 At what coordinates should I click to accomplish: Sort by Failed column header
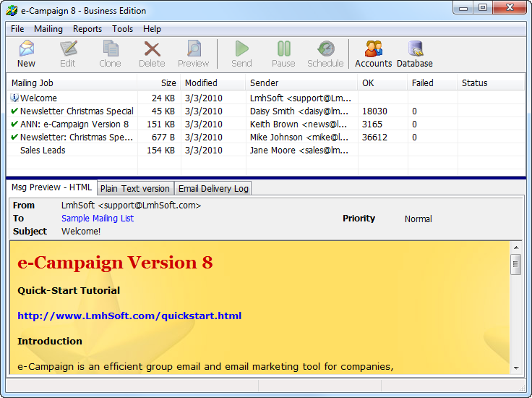pos(432,83)
